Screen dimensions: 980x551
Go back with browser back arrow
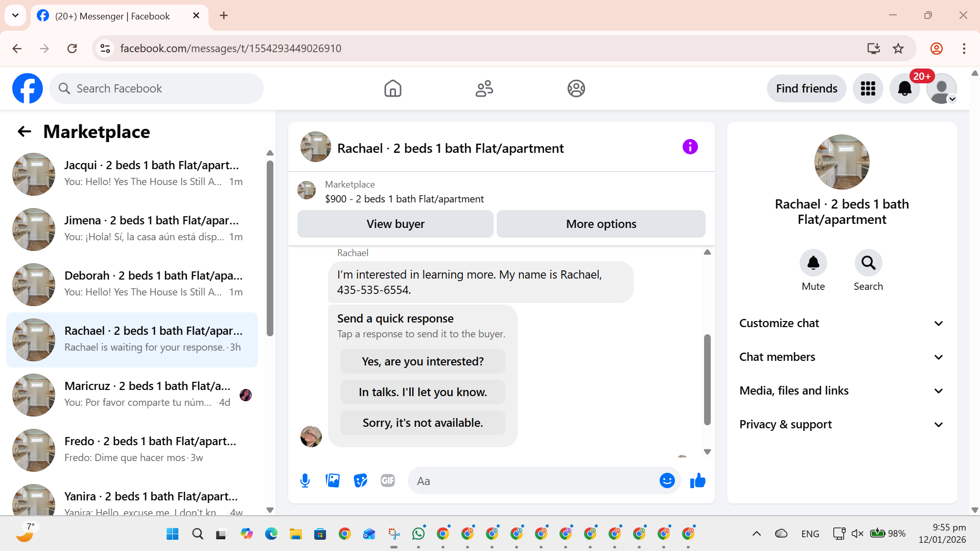coord(17,48)
